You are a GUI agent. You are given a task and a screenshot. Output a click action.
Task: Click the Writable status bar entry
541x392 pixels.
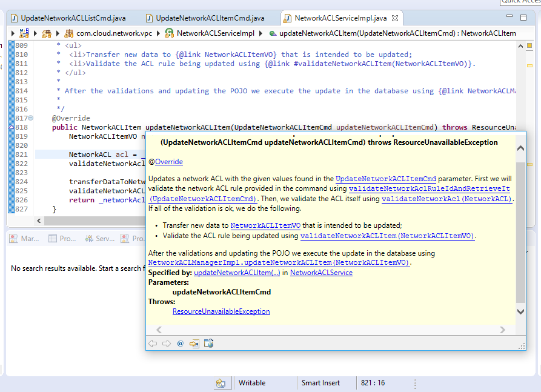tap(252, 383)
